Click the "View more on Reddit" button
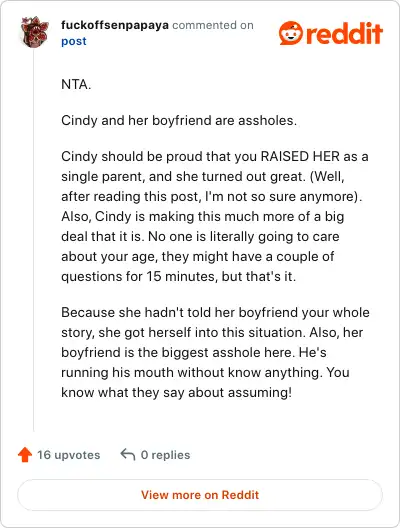 tap(200, 495)
